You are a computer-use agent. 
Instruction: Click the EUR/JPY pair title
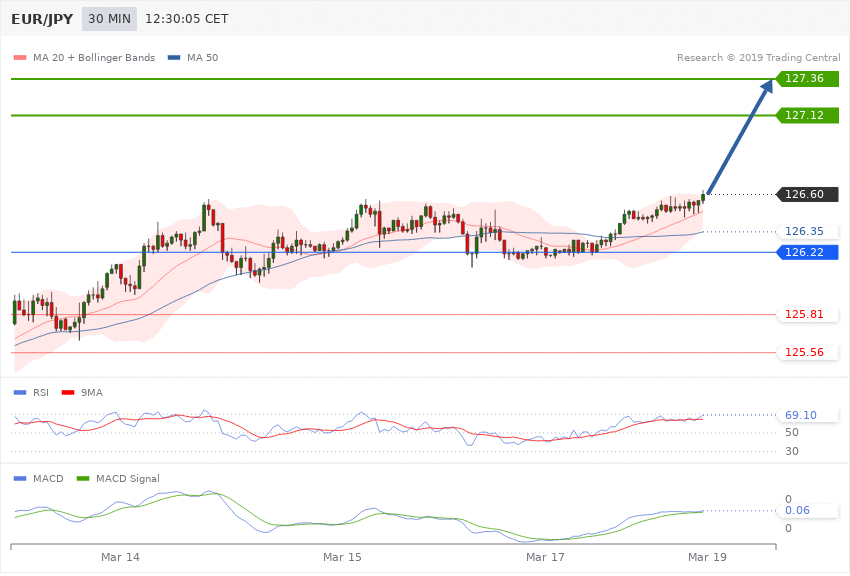pos(42,19)
